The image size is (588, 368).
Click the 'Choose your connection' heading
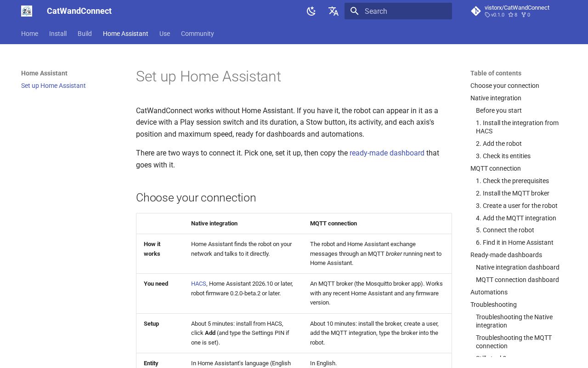click(196, 198)
